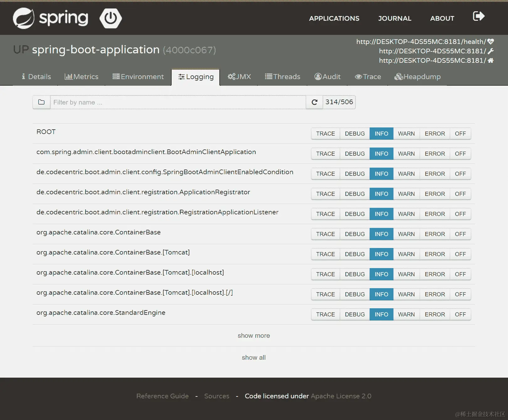
Task: Click the ApplicationRegistrator logger name
Action: 143,192
